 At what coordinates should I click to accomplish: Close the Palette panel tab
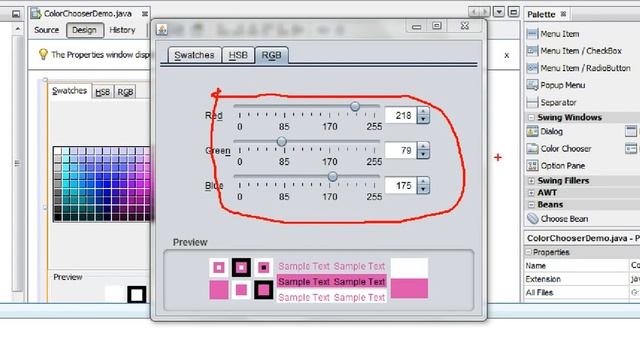point(563,14)
